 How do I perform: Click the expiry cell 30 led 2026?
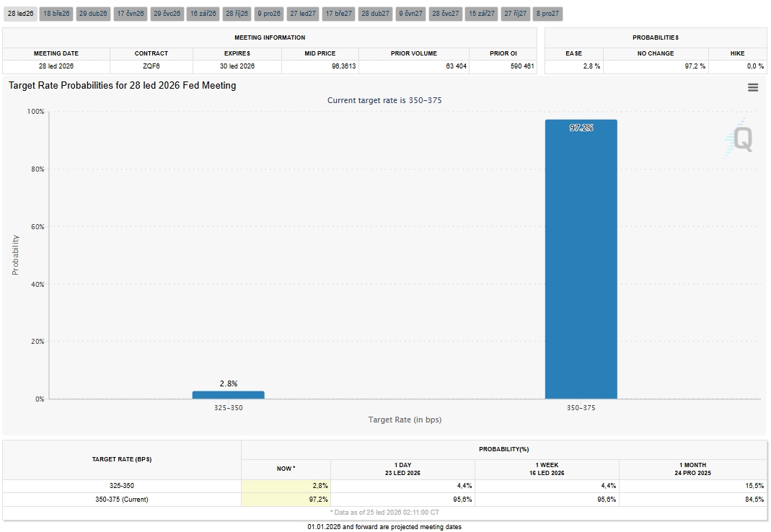(237, 66)
